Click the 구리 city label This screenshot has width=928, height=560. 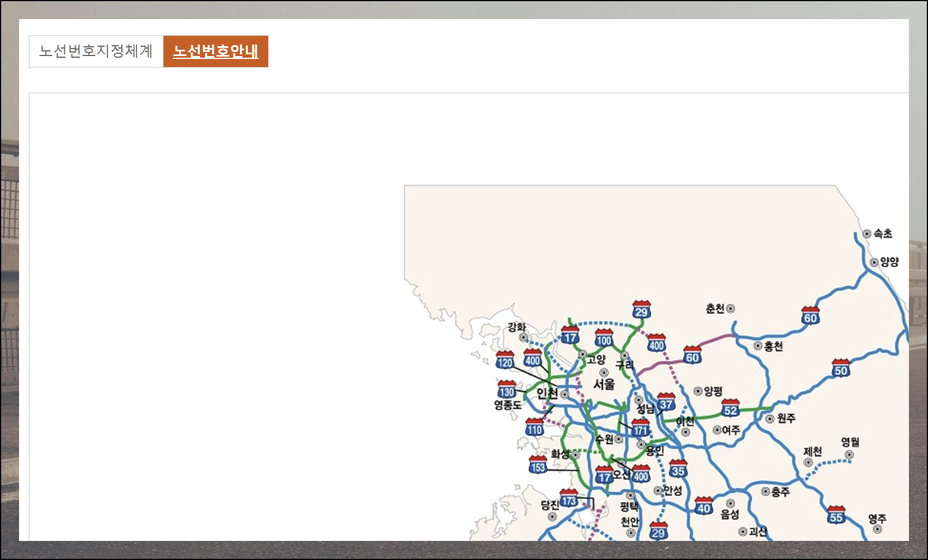coord(625,365)
